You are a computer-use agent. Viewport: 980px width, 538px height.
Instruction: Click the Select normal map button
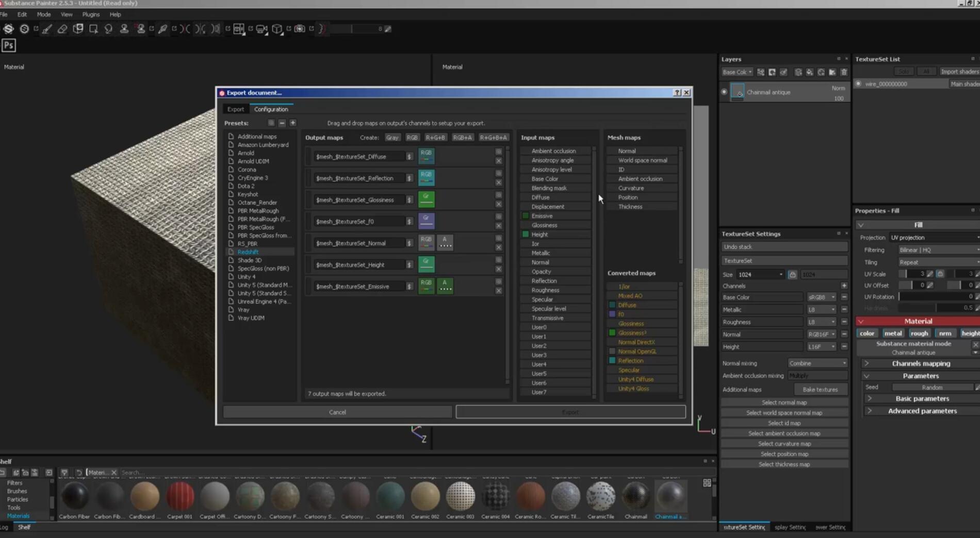click(784, 402)
